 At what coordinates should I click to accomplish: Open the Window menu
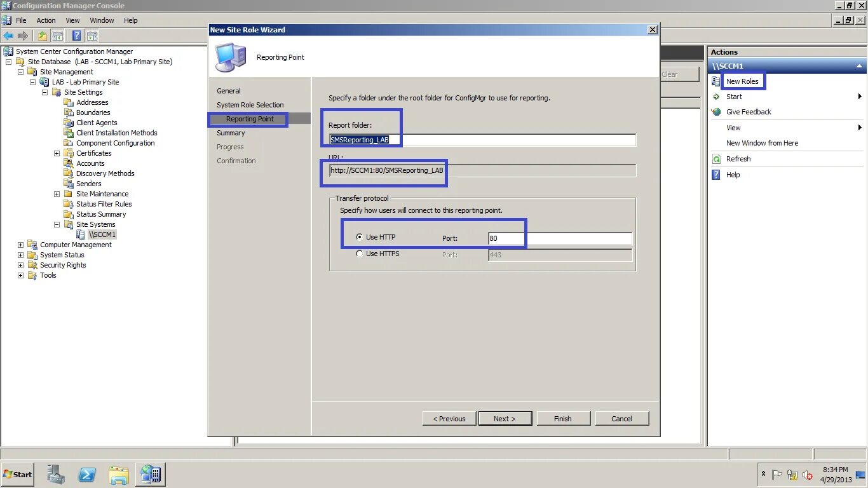(102, 20)
